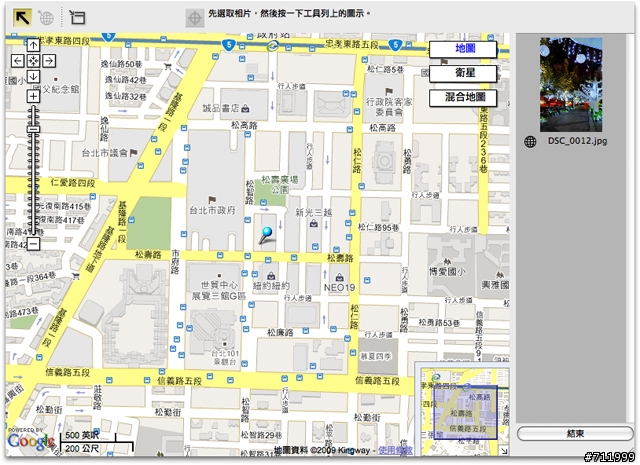Viewport: 640px width, 465px height.
Task: Zoom out with the minus button
Action: 33,244
